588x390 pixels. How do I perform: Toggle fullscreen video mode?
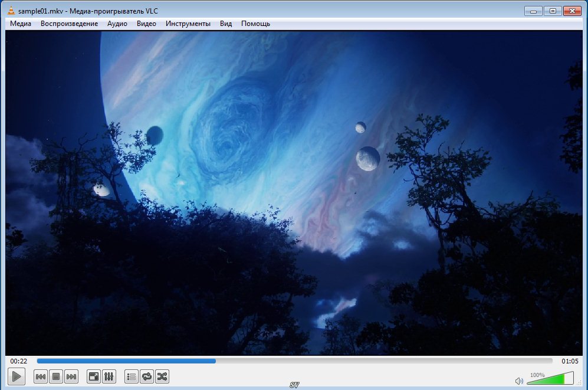point(93,376)
